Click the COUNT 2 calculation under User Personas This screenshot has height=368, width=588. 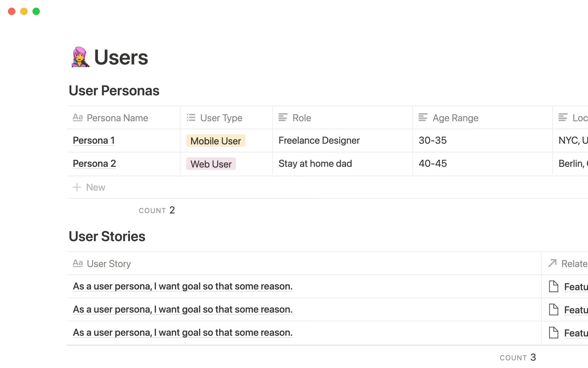pyautogui.click(x=157, y=210)
